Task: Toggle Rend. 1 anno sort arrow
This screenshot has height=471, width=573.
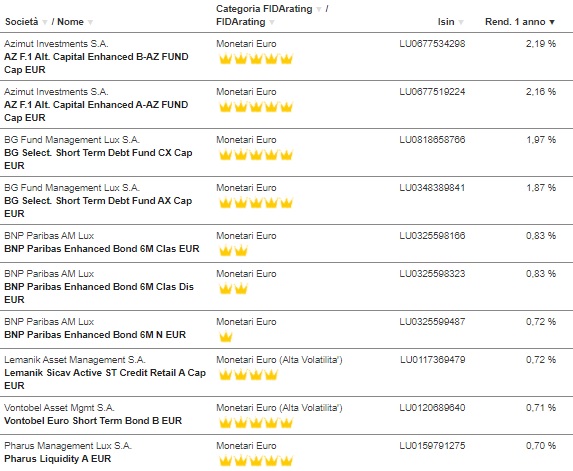Action: (552, 22)
